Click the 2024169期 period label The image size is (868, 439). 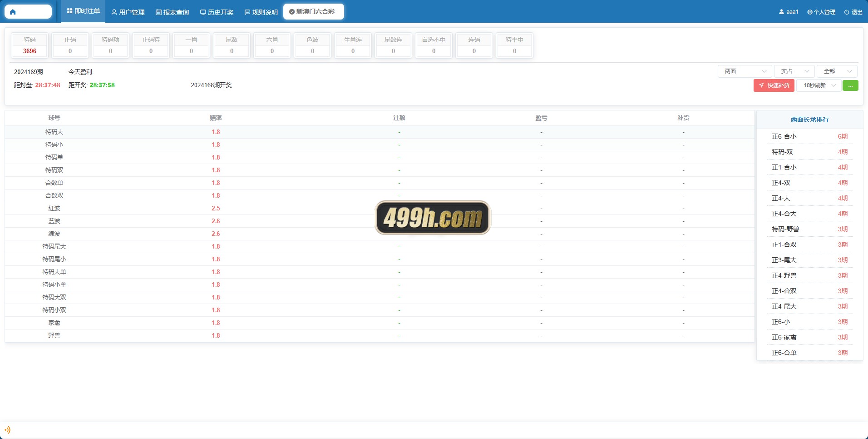tap(28, 72)
